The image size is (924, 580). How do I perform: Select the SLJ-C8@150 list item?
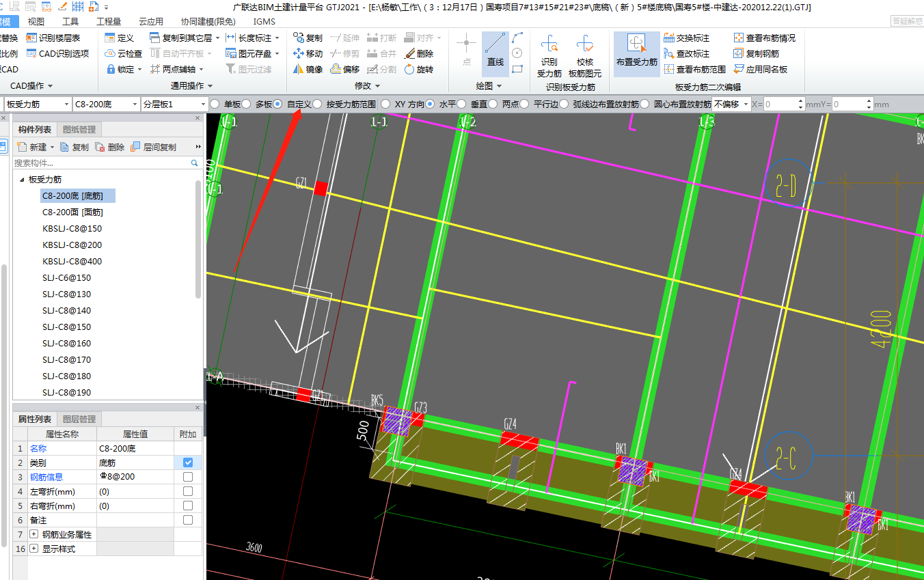66,327
